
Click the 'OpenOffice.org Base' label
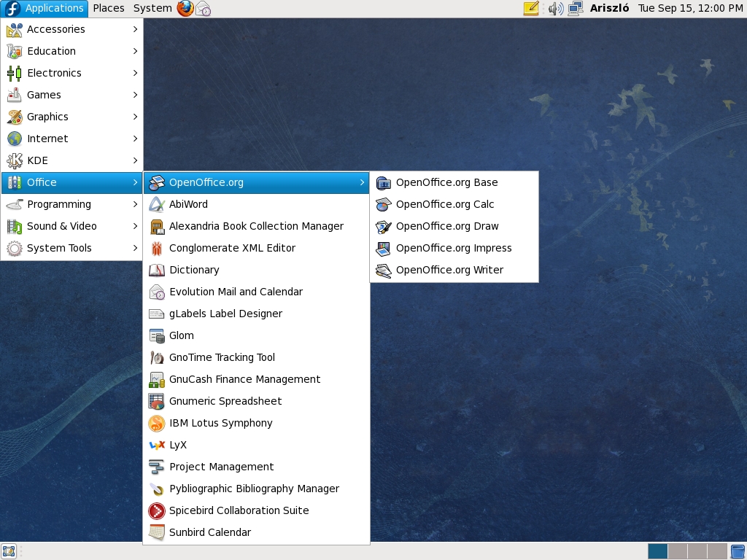(447, 182)
